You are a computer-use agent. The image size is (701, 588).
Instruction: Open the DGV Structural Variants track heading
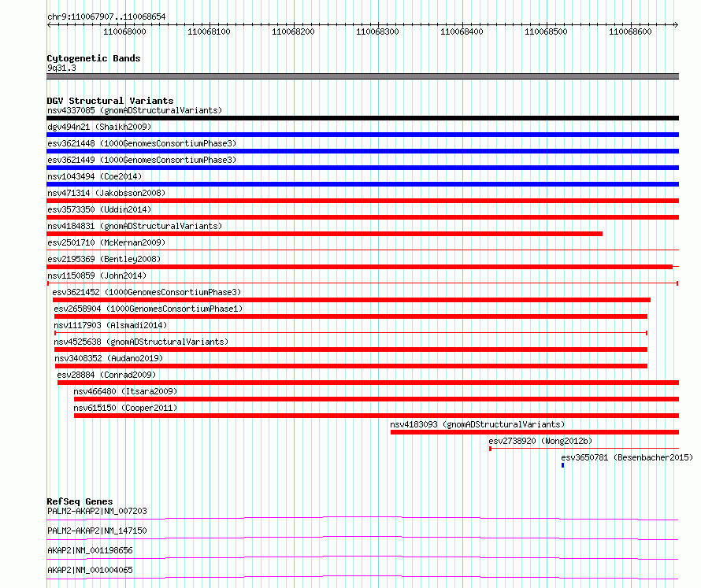pyautogui.click(x=110, y=101)
